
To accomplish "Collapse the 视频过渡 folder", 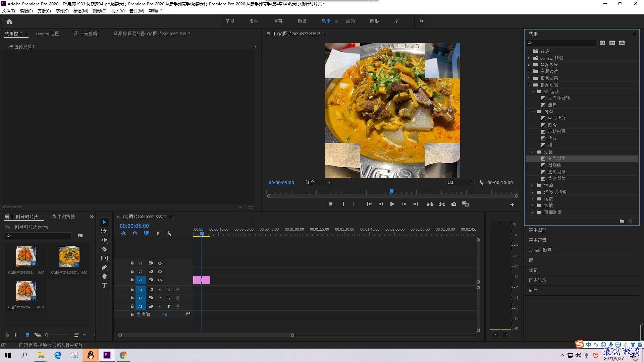I will point(529,85).
